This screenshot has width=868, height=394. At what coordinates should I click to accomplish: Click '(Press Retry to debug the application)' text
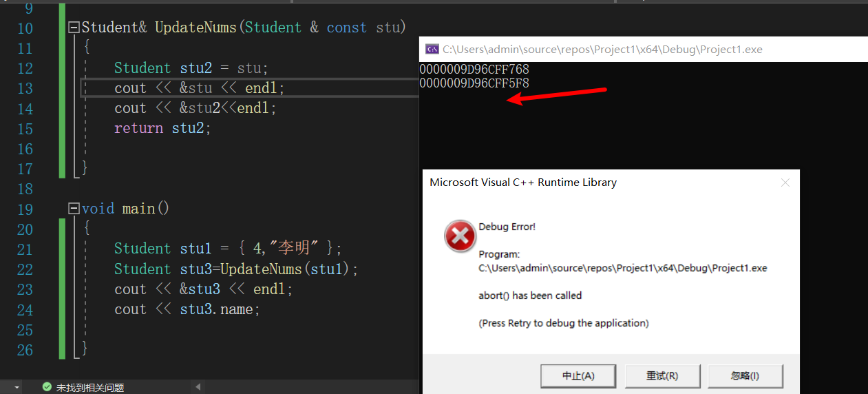point(564,323)
